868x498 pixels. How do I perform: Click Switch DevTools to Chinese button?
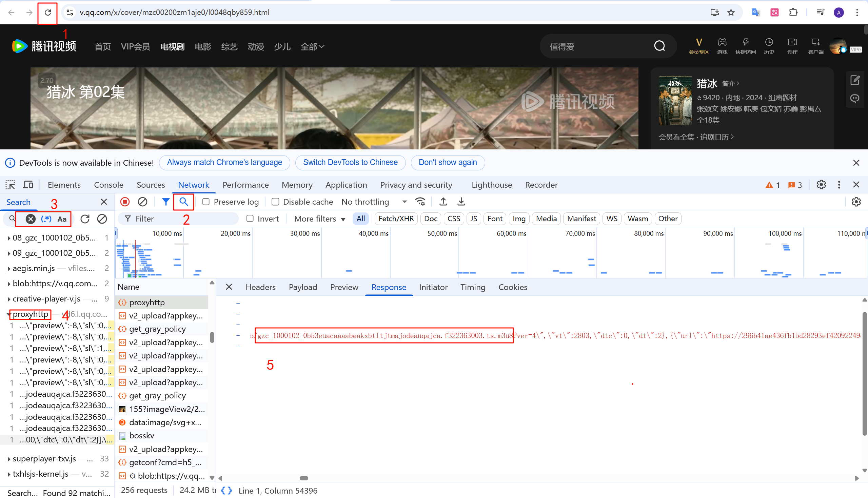pyautogui.click(x=350, y=163)
